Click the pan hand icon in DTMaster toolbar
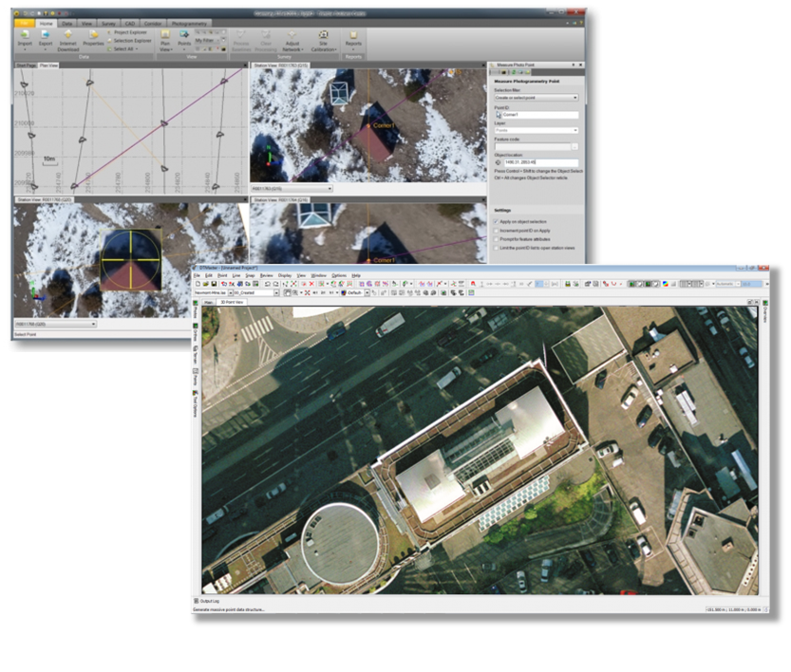Image resolution: width=791 pixels, height=672 pixels. point(288,292)
